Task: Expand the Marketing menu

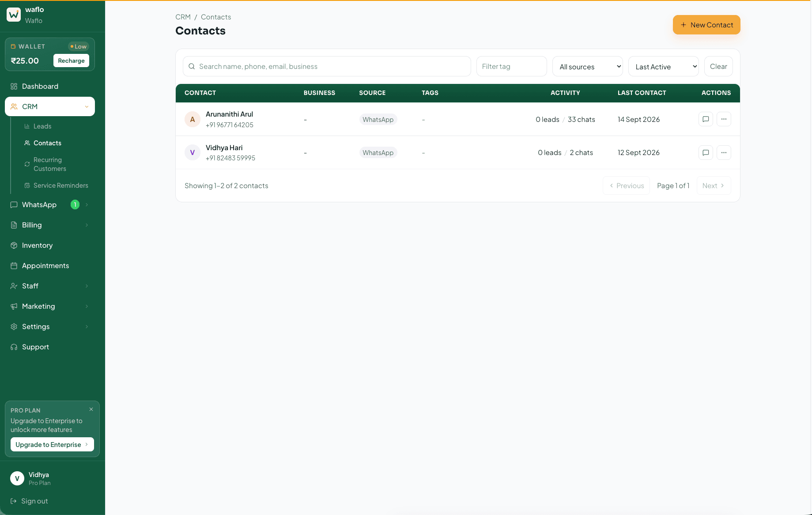Action: 50,306
